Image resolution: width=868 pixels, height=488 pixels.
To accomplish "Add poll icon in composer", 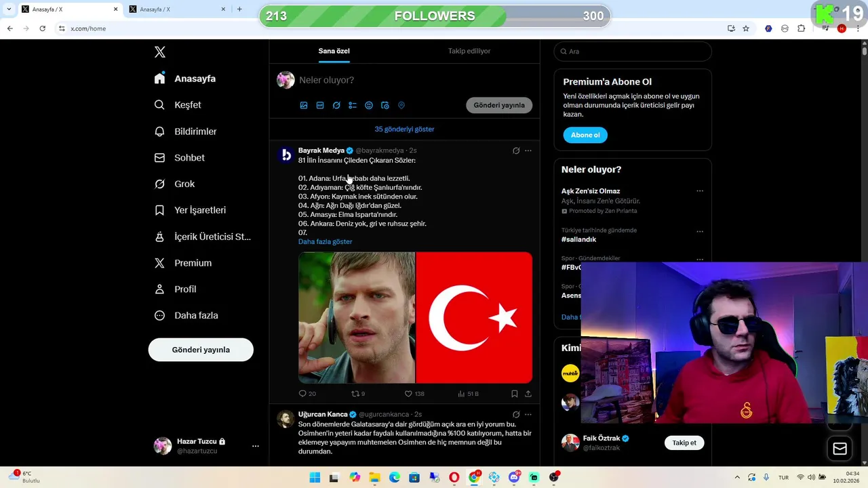I will (x=353, y=106).
